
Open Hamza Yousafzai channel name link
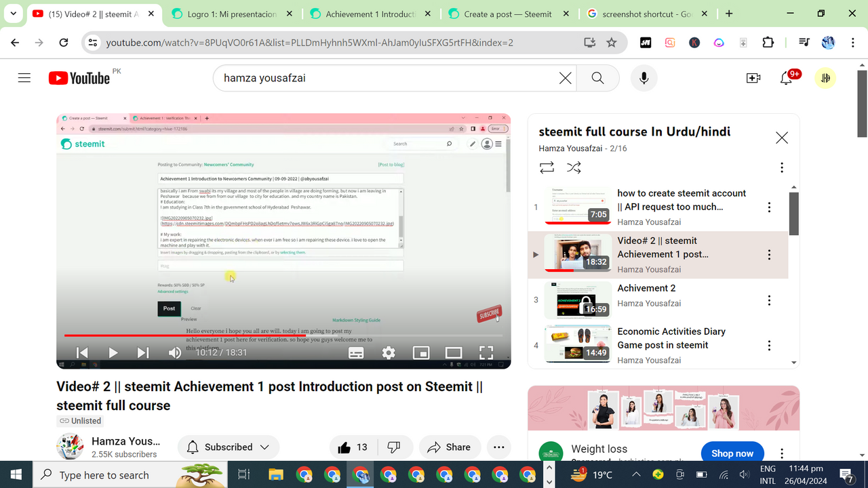[126, 441]
